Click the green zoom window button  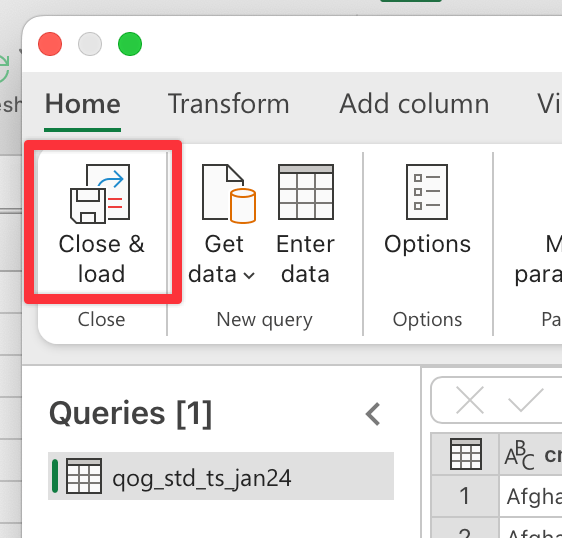[130, 44]
